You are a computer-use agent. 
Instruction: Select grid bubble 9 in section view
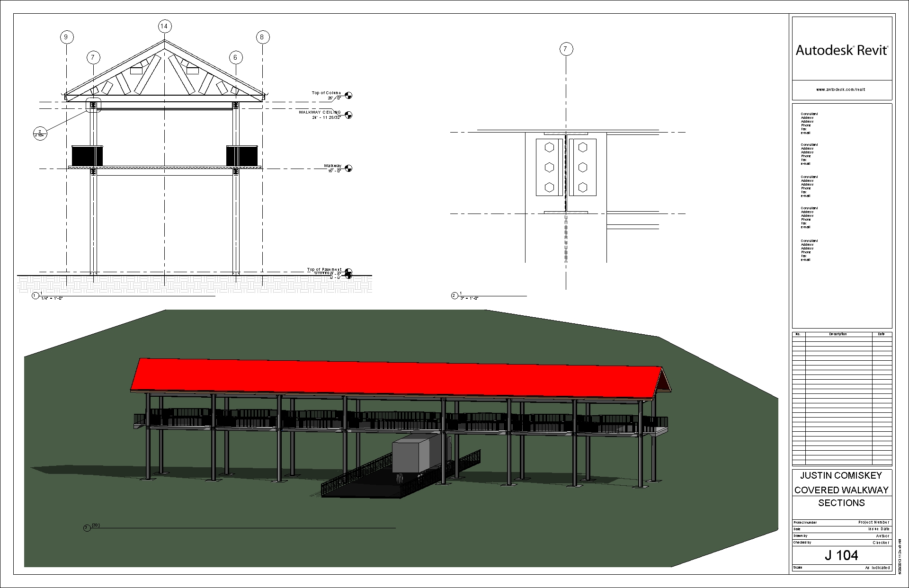pos(66,37)
